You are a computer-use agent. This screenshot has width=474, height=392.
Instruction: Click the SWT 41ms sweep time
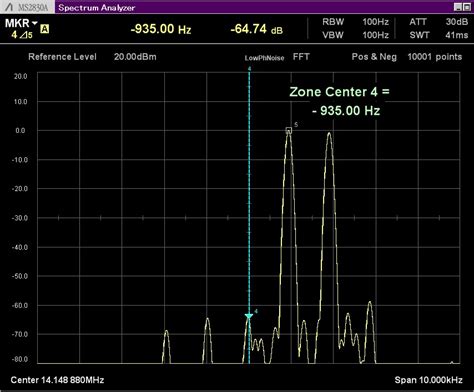(439, 35)
